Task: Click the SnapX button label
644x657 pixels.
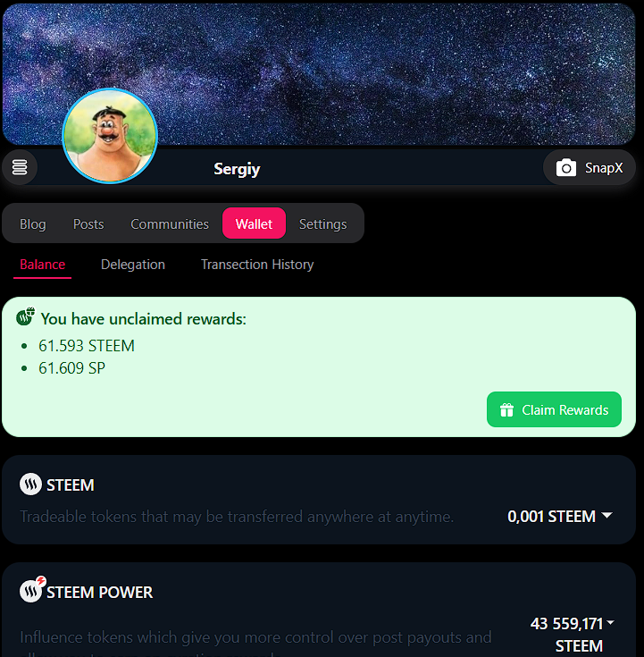Action: pos(604,168)
